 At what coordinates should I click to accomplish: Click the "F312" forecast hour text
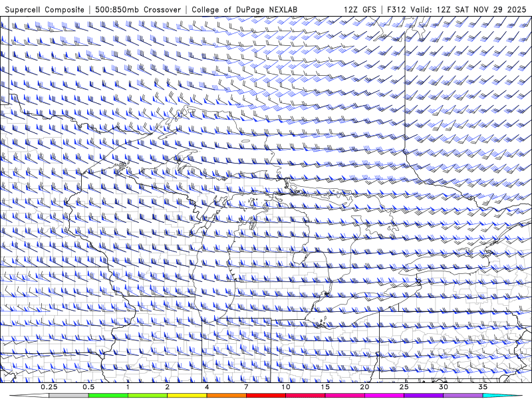point(396,10)
